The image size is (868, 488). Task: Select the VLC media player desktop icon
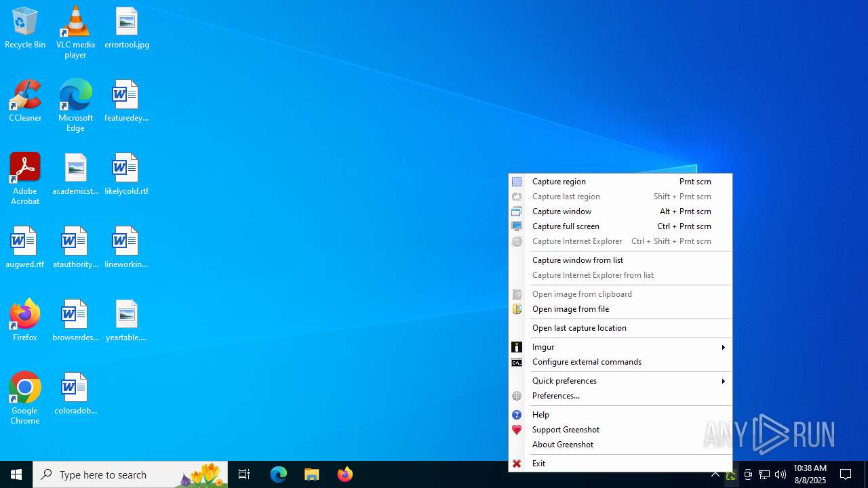coord(75,33)
